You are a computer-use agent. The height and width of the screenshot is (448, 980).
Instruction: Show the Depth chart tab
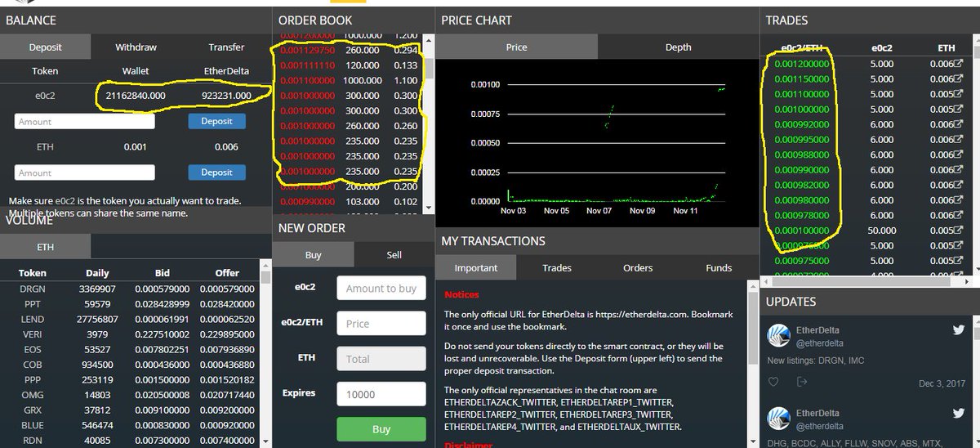click(678, 47)
